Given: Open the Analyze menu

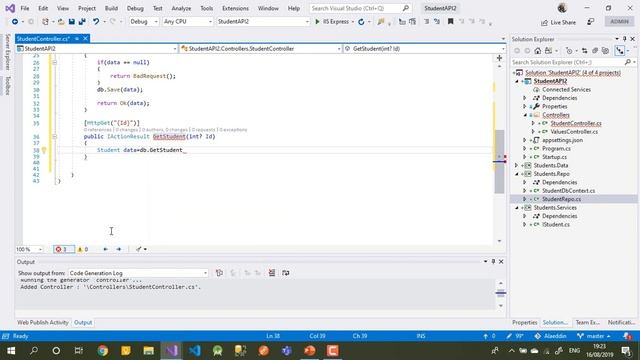Looking at the screenshot, I should click(x=181, y=8).
